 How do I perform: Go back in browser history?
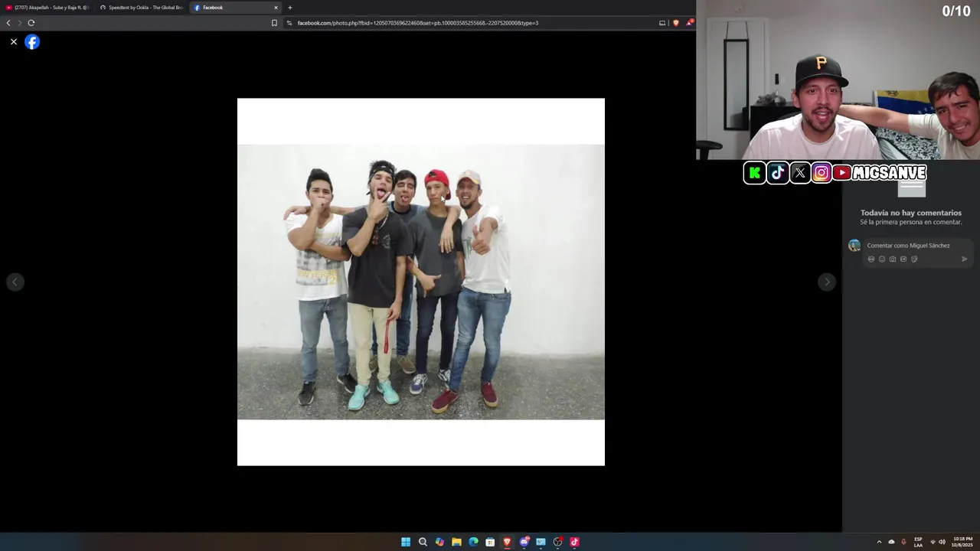click(8, 23)
